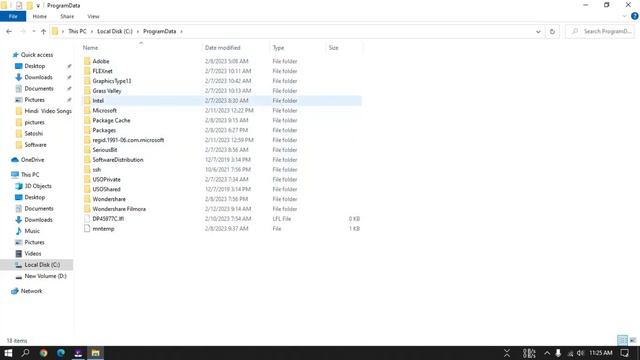Open volume control in system tray
This screenshot has height=360, width=640.
(x=580, y=353)
